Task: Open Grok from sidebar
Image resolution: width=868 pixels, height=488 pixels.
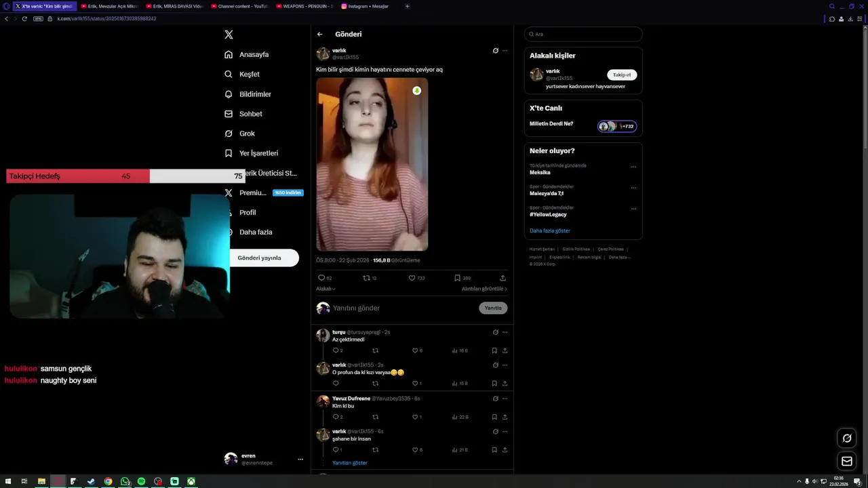Action: point(240,134)
